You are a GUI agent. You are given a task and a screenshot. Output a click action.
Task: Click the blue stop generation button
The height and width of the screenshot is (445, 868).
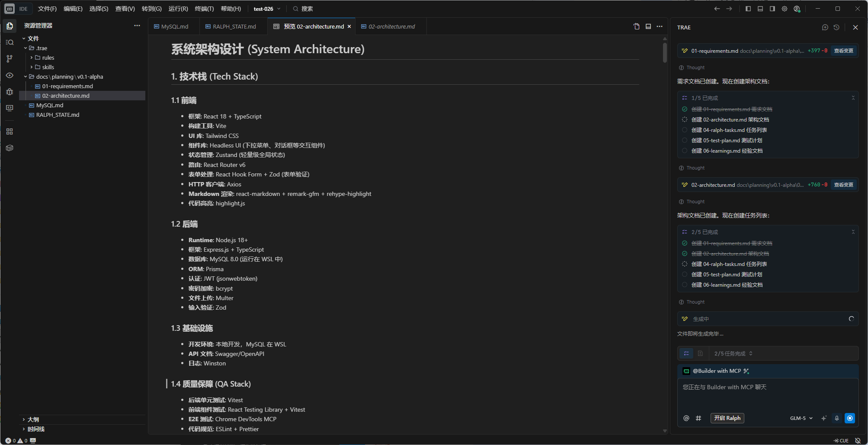click(849, 418)
